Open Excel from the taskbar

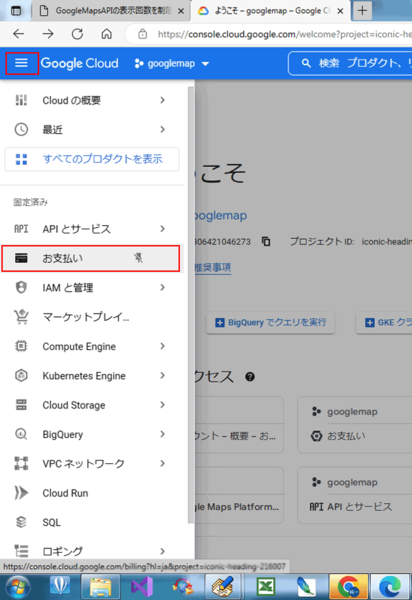point(266,586)
